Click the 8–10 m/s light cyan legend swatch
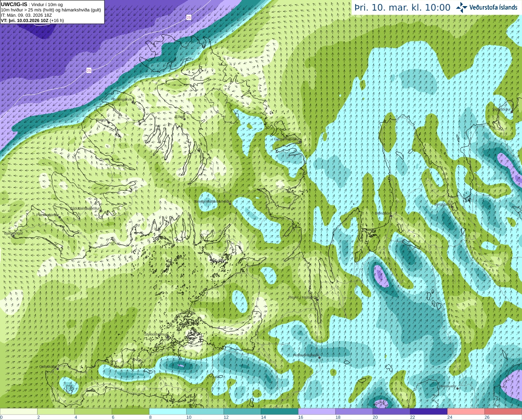 click(168, 411)
